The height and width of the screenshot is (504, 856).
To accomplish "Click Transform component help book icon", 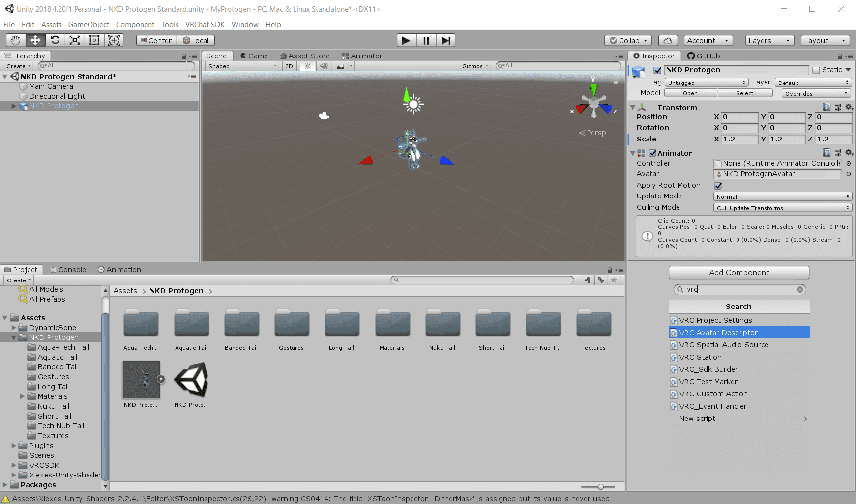I will click(x=826, y=107).
